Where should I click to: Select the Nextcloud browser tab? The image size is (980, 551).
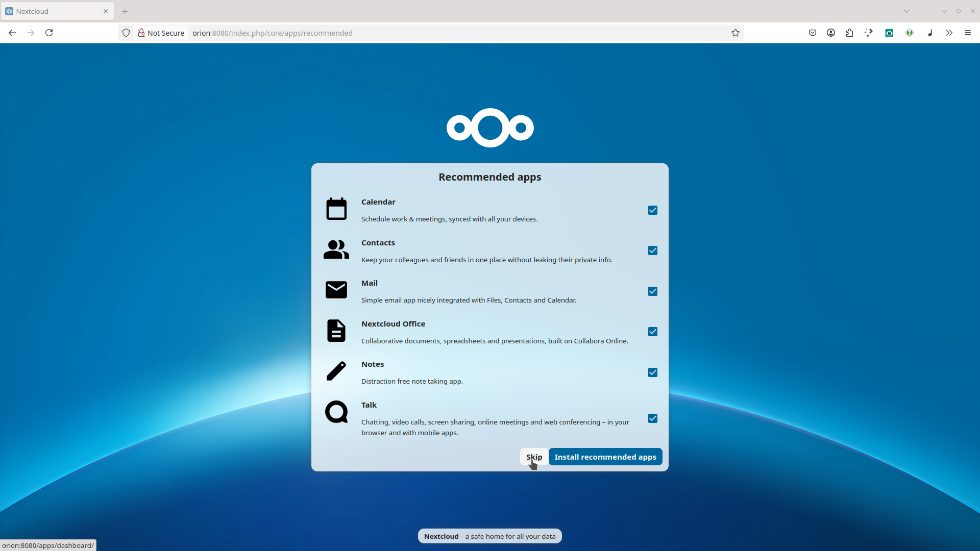click(57, 11)
